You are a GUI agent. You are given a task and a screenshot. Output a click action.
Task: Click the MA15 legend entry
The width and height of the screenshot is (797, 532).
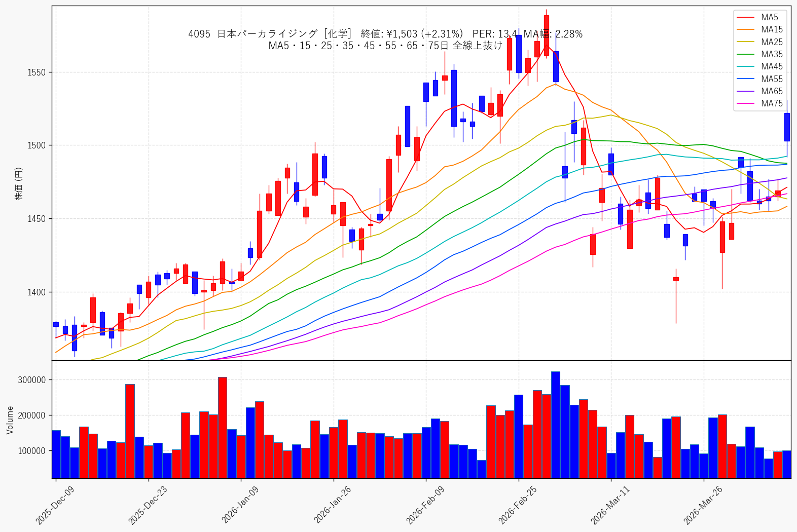(760, 29)
